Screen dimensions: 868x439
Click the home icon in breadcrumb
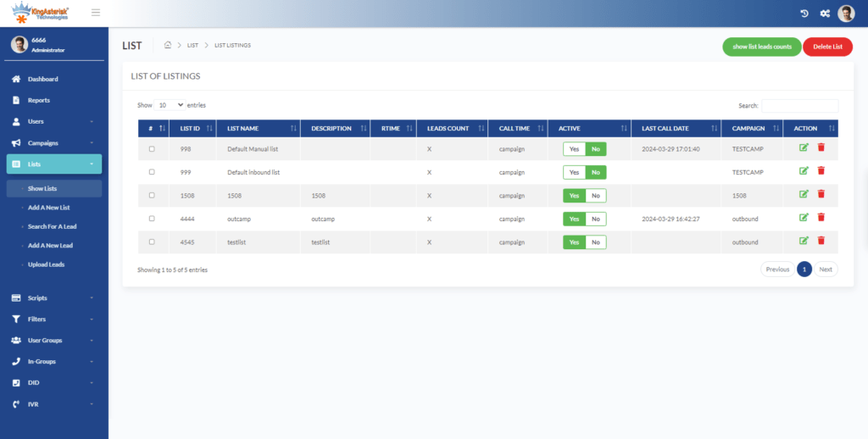click(x=168, y=45)
